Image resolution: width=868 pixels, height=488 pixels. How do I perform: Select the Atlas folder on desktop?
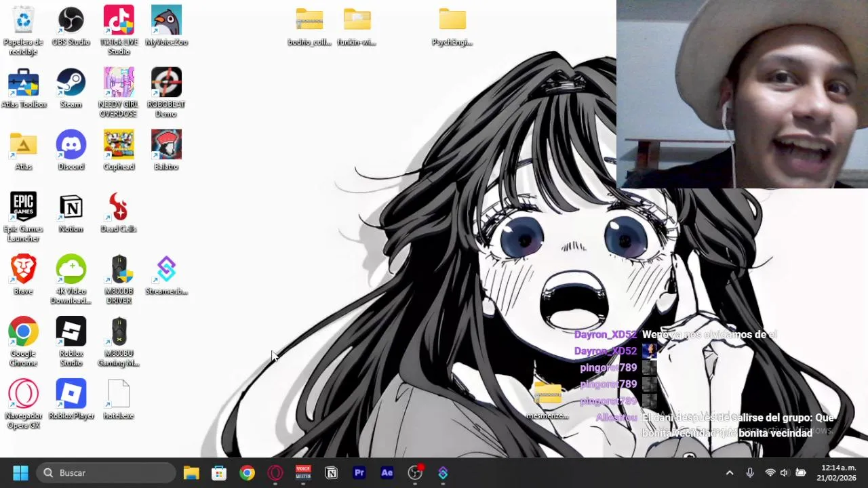coord(23,150)
